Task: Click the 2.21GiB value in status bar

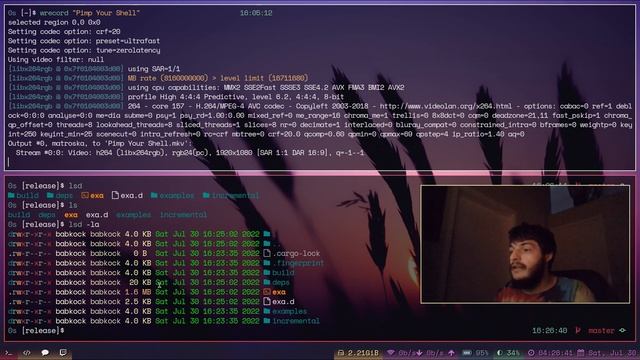Action: pyautogui.click(x=363, y=353)
